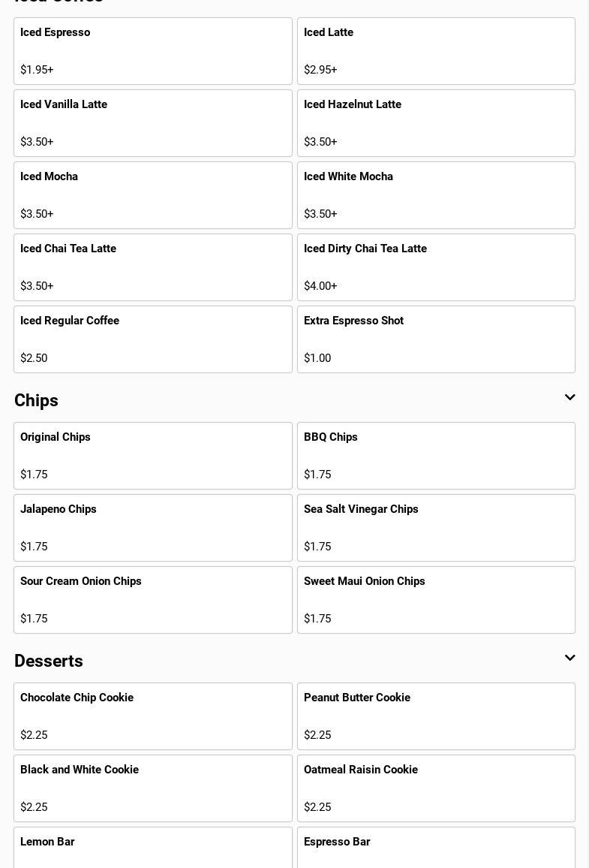Image resolution: width=589 pixels, height=868 pixels.
Task: Select Peanut Butter Cookie
Action: [436, 716]
